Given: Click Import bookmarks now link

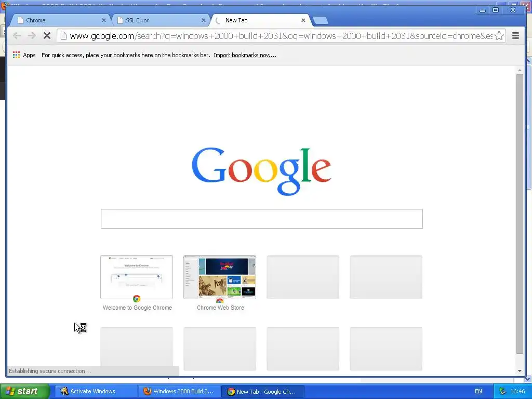Looking at the screenshot, I should click(x=245, y=55).
